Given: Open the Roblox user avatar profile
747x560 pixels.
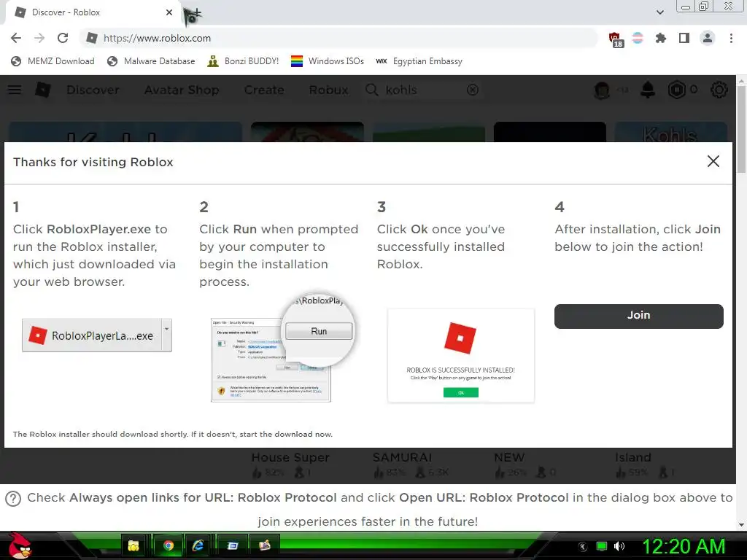Looking at the screenshot, I should 602,90.
